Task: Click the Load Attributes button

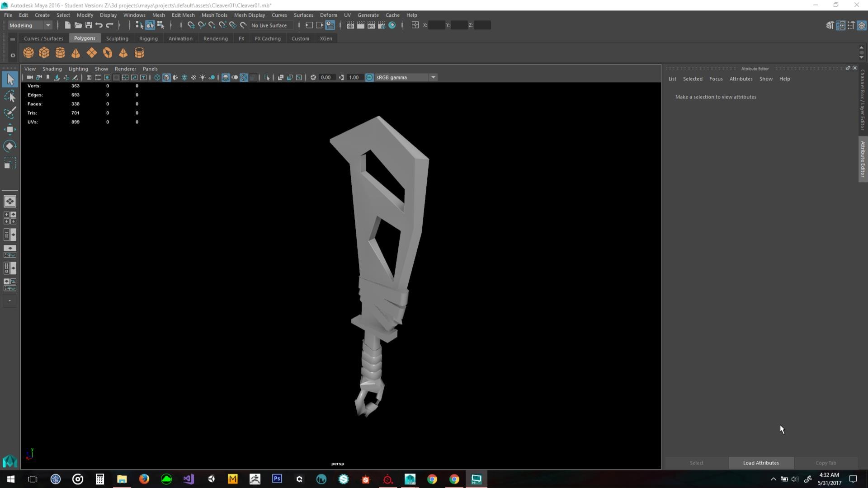Action: click(x=761, y=463)
